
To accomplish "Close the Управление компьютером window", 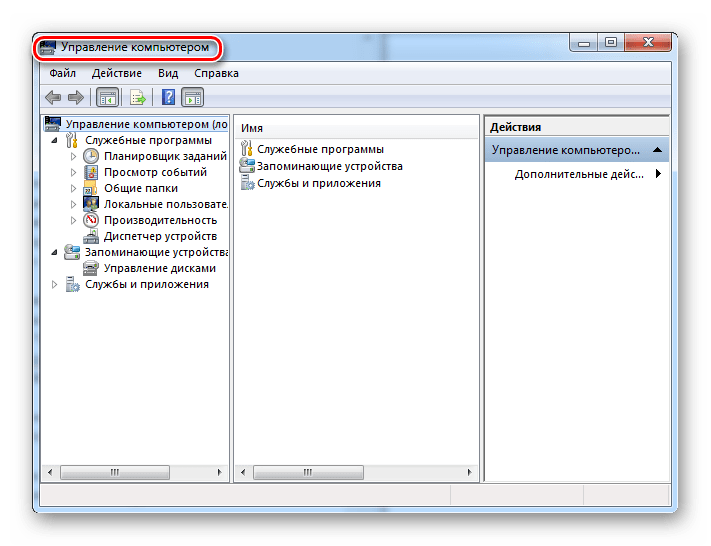I will (x=648, y=43).
